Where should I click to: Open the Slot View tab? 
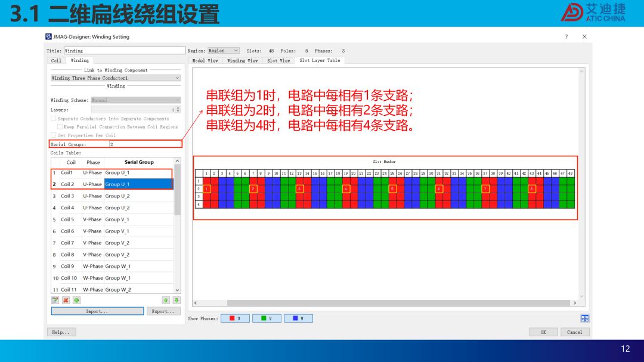pyautogui.click(x=278, y=60)
